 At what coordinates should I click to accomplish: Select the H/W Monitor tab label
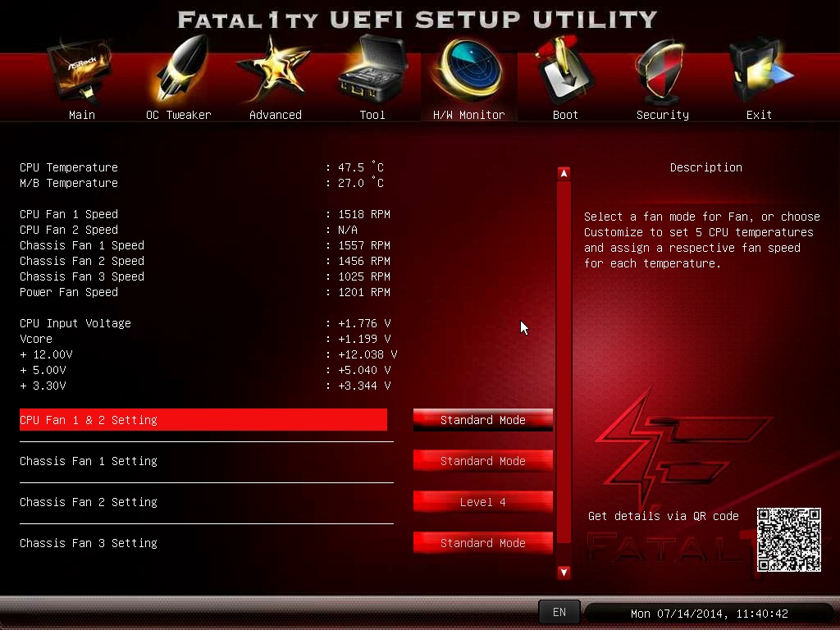468,115
